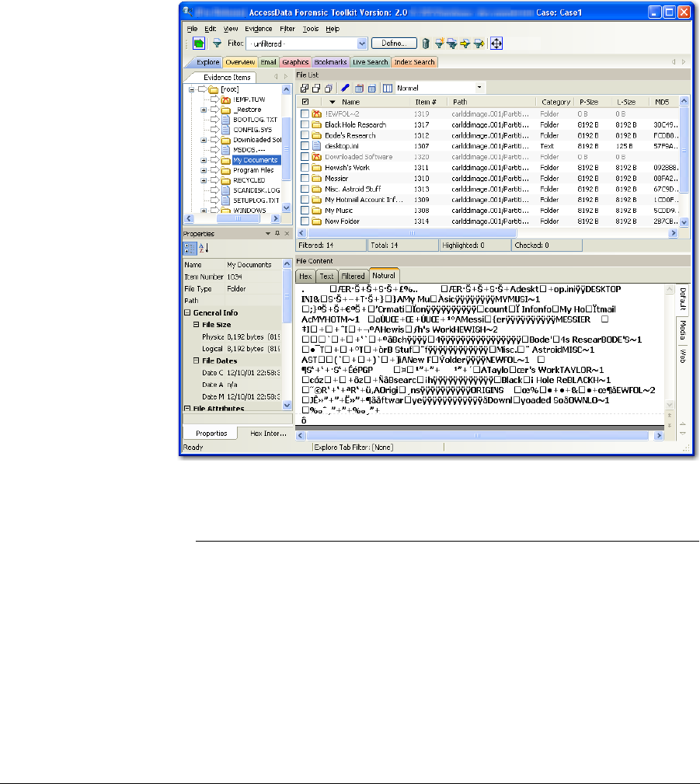Collapse the File Dates property group
Viewport: 700px width, 784px height.
[197, 361]
